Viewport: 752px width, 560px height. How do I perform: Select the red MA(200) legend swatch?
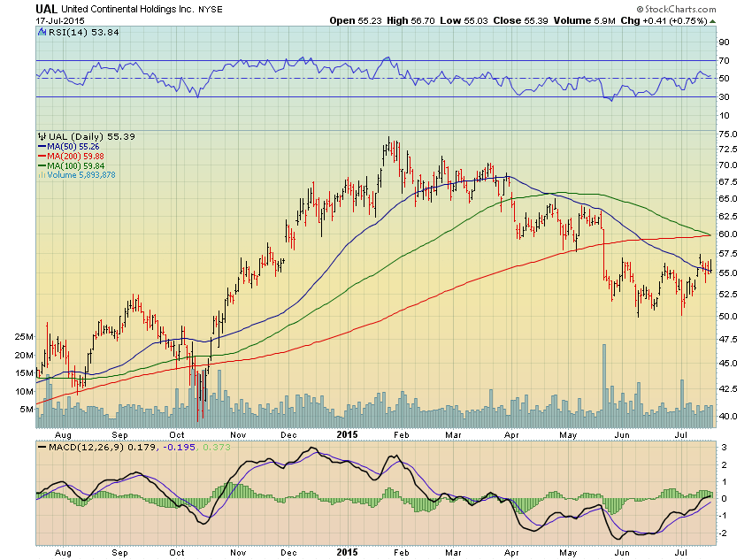[41, 157]
